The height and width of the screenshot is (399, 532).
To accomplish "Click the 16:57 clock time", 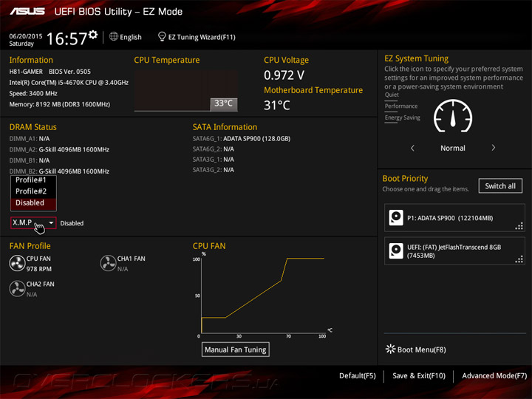I will pos(66,38).
